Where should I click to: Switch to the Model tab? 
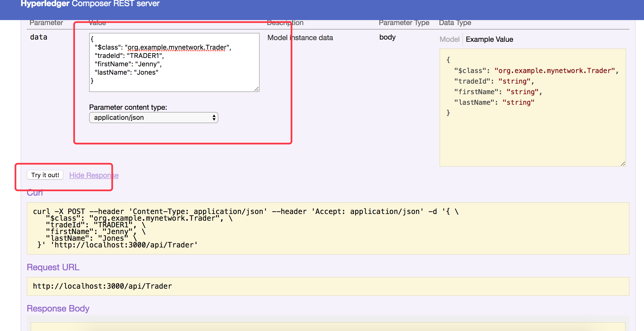[449, 39]
